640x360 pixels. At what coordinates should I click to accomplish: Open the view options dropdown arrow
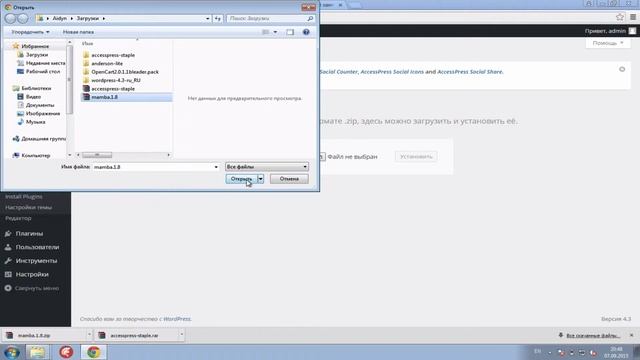click(x=275, y=32)
